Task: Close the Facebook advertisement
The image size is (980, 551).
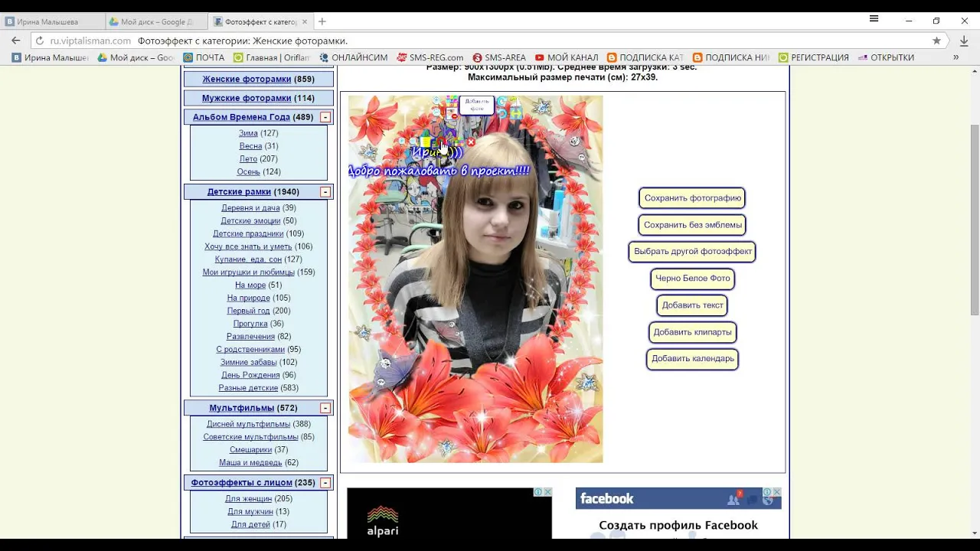Action: click(776, 492)
